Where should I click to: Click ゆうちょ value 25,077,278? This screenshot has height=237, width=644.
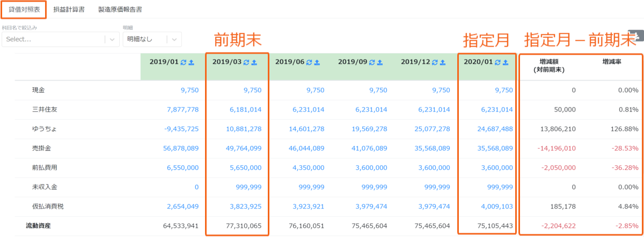click(x=433, y=129)
